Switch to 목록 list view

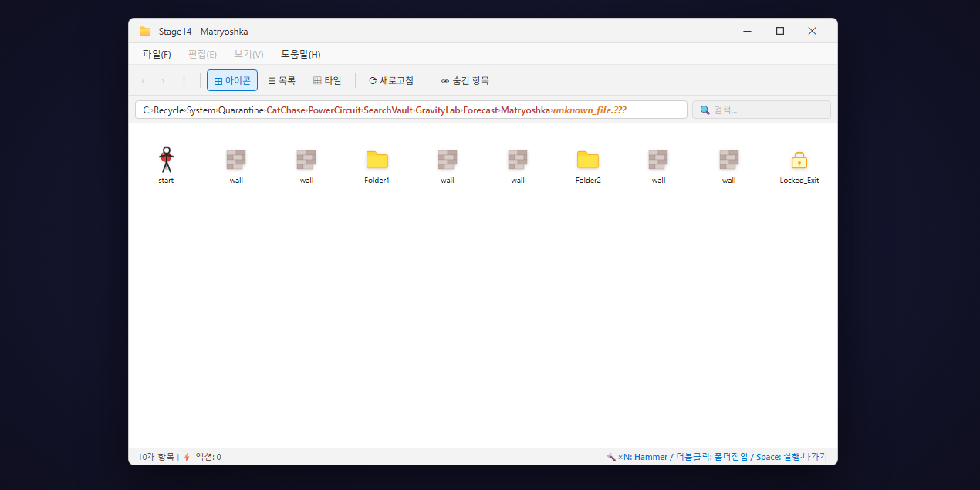(282, 80)
